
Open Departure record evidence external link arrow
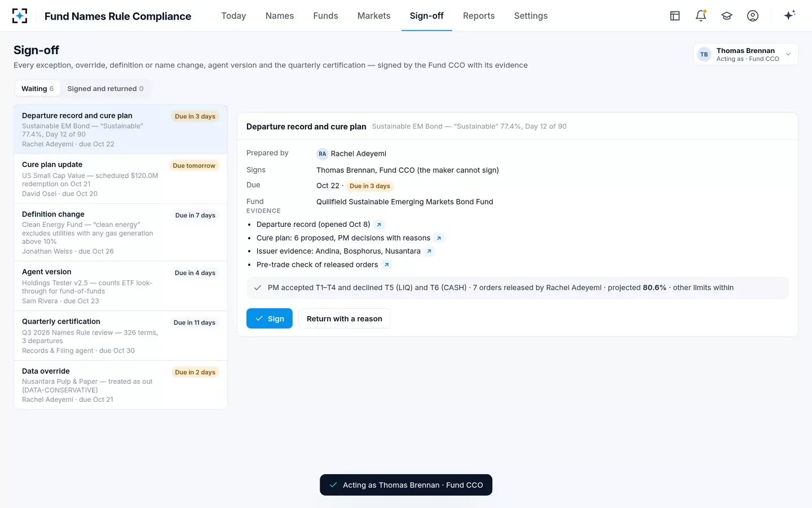[379, 225]
